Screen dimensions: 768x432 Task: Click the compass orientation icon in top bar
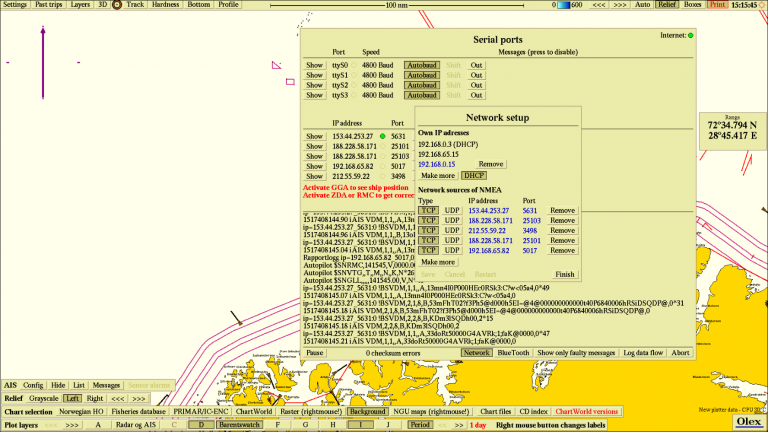click(x=117, y=5)
